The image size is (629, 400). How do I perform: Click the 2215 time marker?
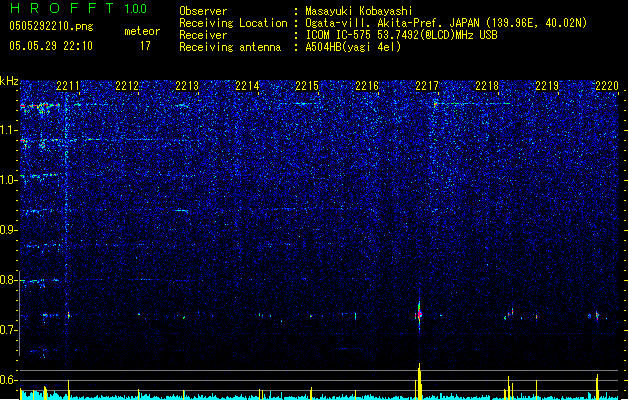(x=307, y=86)
